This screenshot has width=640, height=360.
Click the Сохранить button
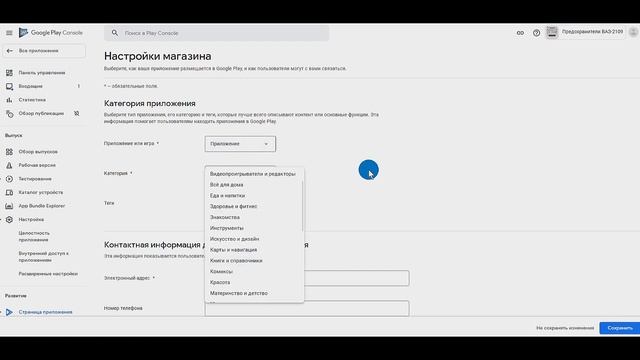[620, 328]
